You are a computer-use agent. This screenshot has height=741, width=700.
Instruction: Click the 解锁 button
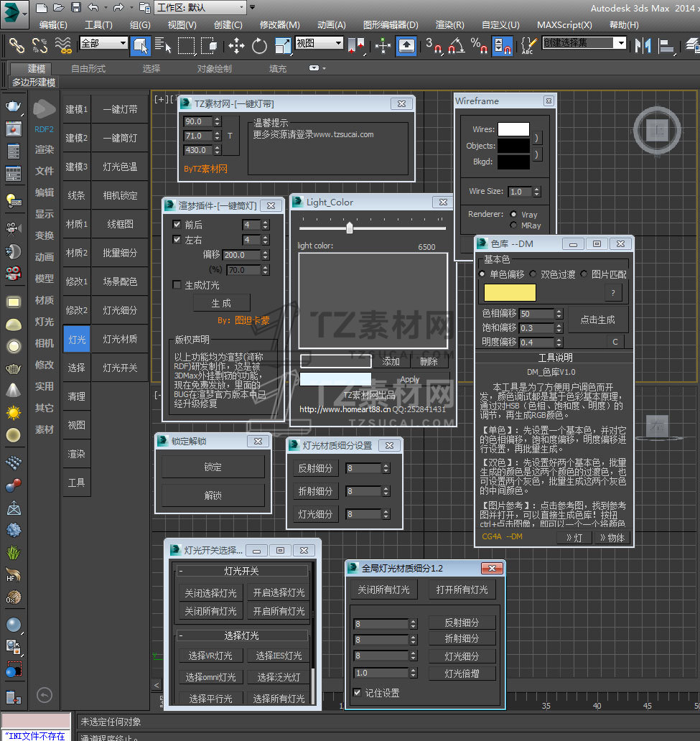(213, 495)
